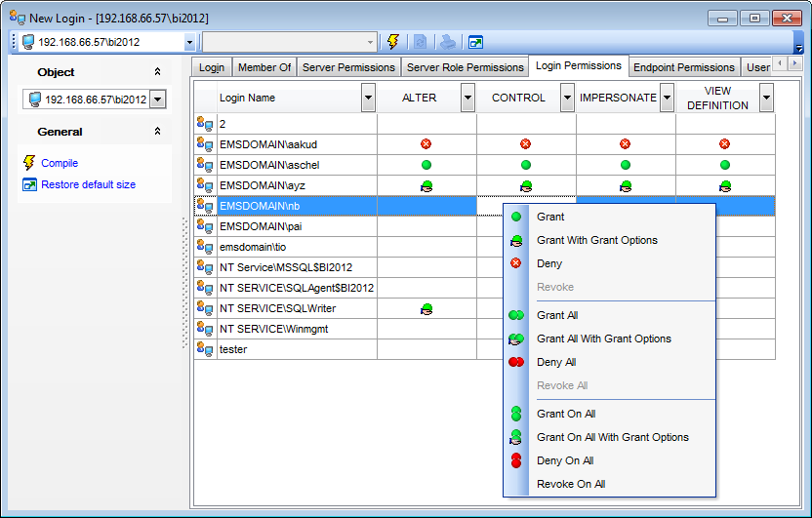Viewport: 812px width, 518px height.
Task: Open the empty combo box in toolbar
Action: (x=370, y=42)
